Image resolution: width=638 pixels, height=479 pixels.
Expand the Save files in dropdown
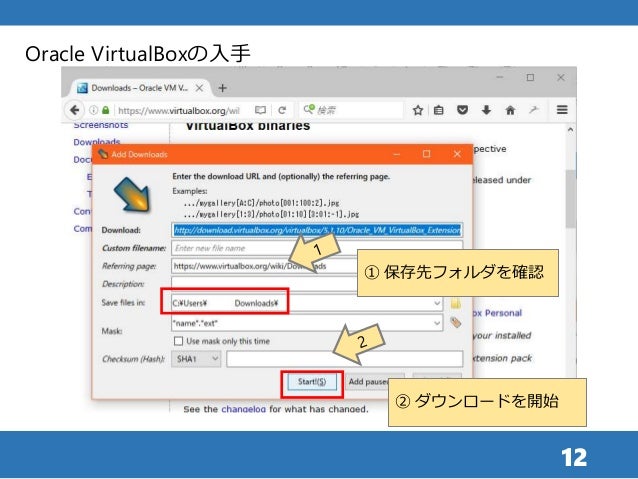[x=437, y=303]
